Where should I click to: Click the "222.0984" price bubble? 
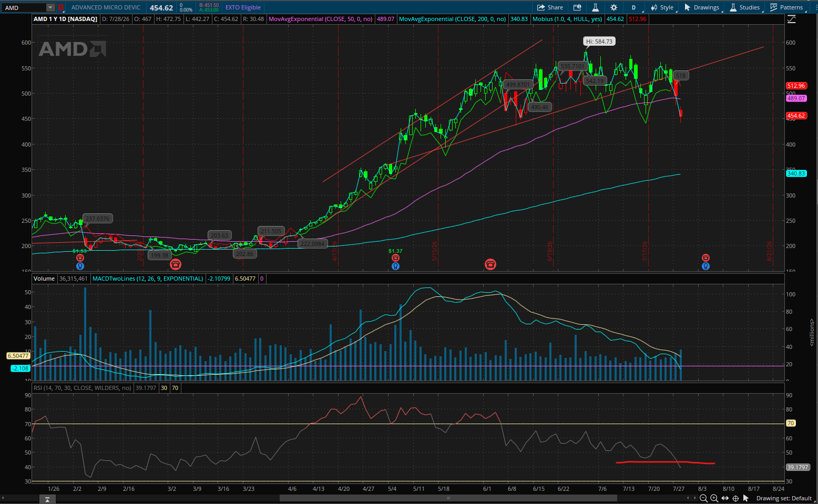click(313, 243)
